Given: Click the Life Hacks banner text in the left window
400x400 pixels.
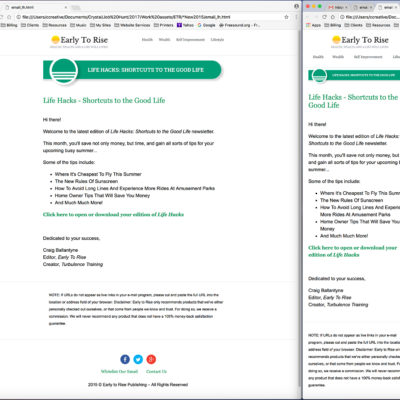Looking at the screenshot, I should 146,70.
